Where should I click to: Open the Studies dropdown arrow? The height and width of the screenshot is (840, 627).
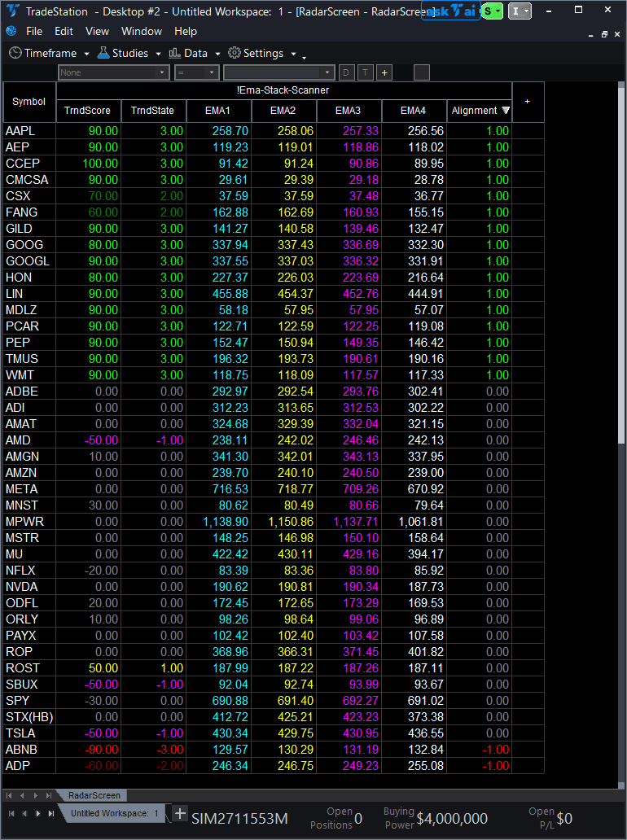tap(158, 54)
